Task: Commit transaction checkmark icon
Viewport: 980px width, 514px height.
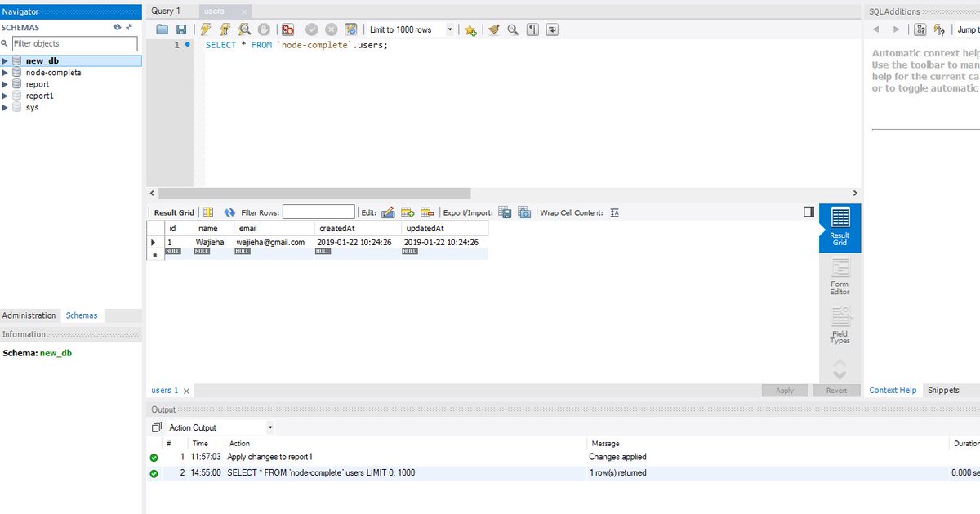Action: (x=312, y=29)
